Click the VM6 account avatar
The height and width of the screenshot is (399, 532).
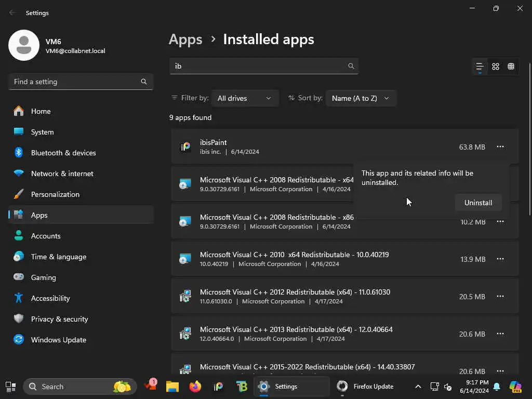[24, 45]
